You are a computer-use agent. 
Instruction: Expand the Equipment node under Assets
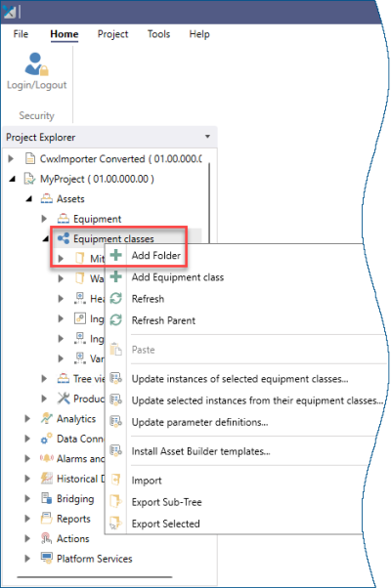click(x=44, y=219)
